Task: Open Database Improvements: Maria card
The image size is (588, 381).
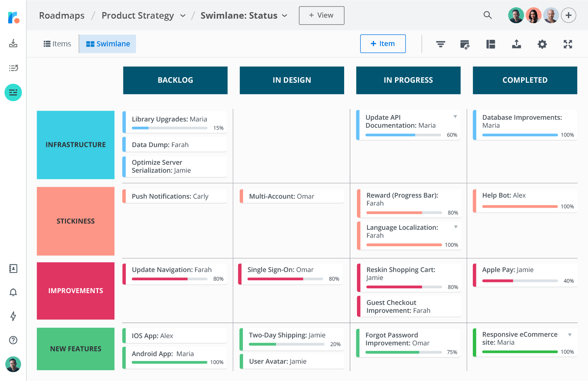Action: [x=525, y=125]
